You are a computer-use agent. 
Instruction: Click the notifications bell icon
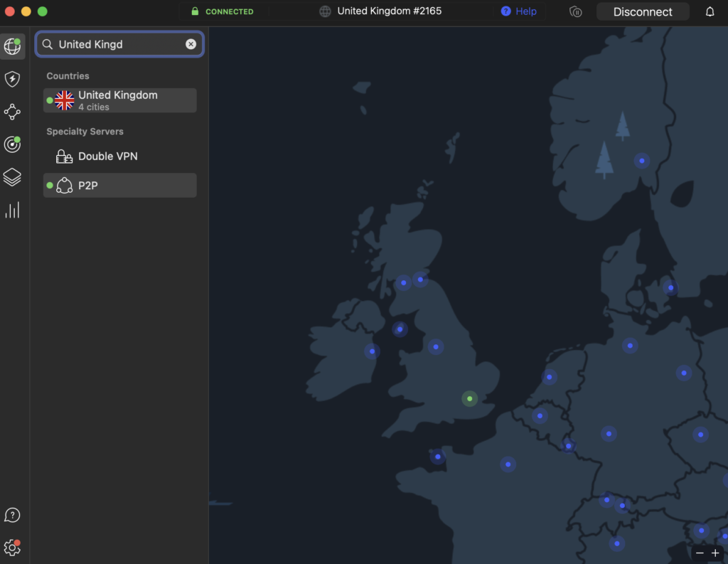point(710,11)
